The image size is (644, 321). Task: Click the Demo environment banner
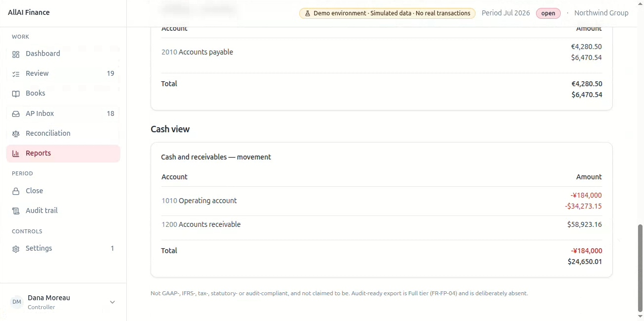[387, 13]
